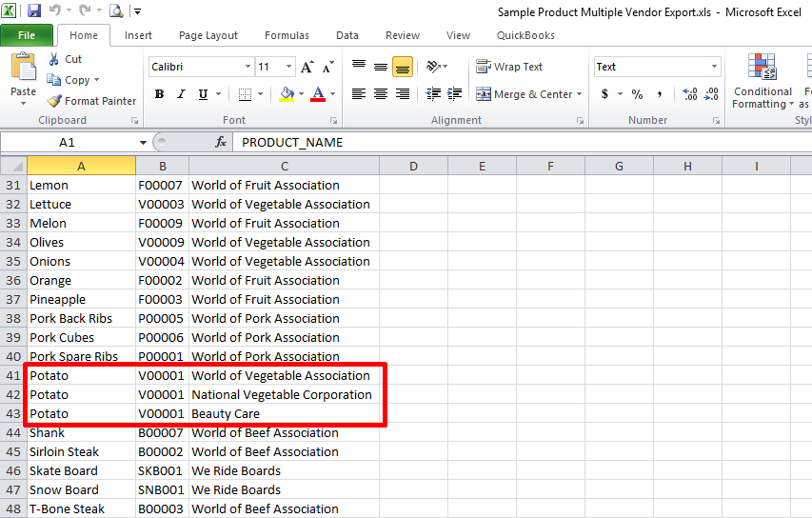Viewport: 812px width, 518px height.
Task: Open the font name Calibri dropdown
Action: coord(248,67)
